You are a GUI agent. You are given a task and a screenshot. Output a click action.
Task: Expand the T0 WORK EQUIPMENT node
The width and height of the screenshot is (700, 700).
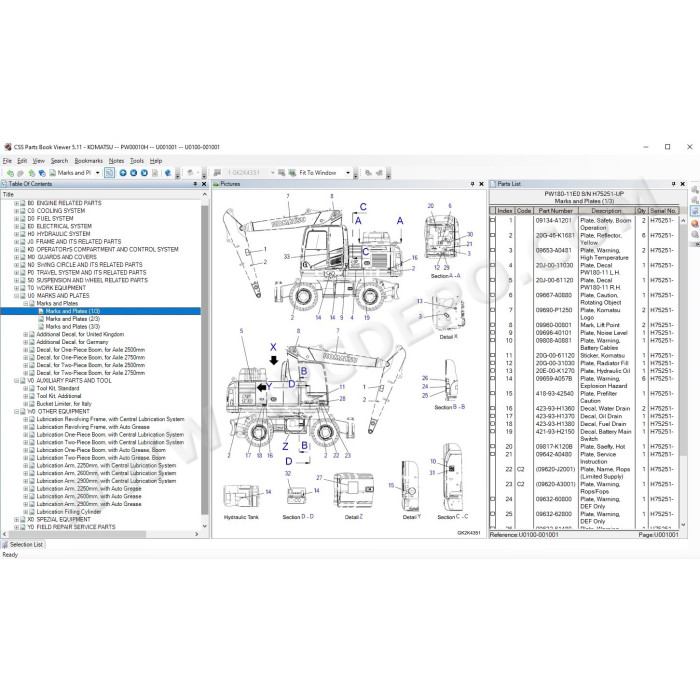click(x=16, y=288)
